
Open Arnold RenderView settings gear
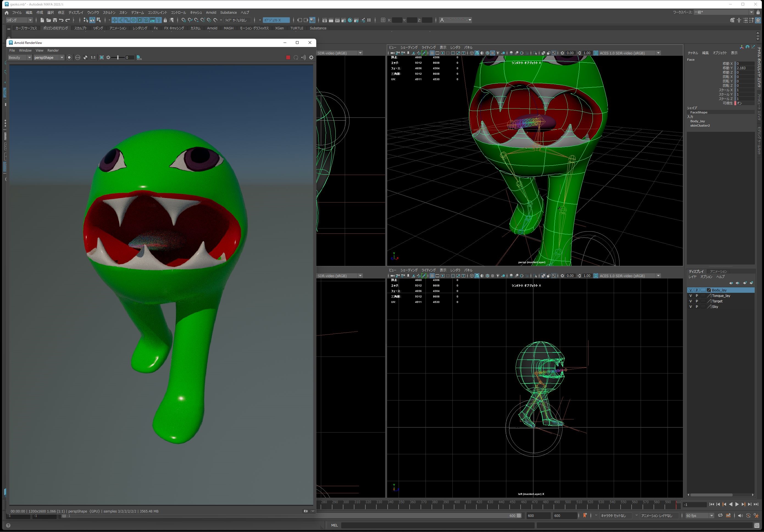[x=311, y=58]
